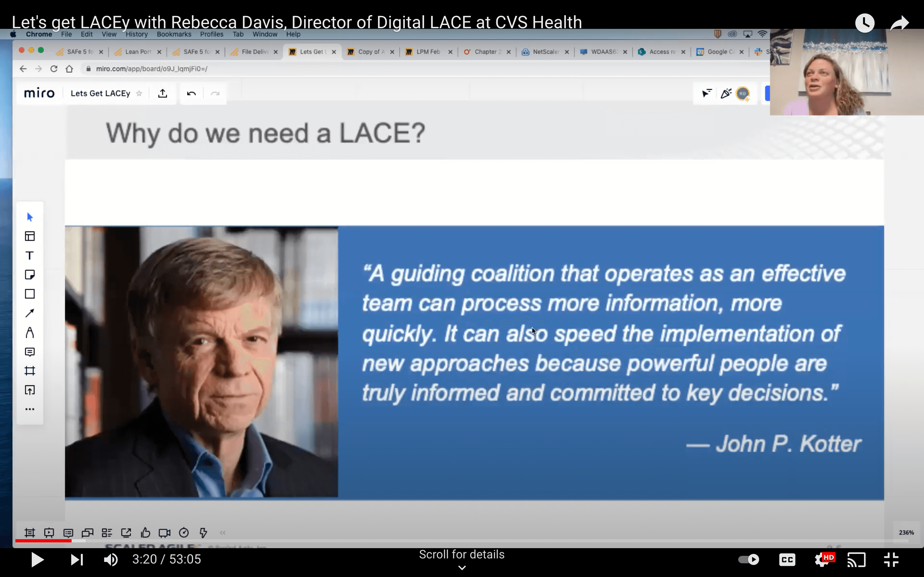Expand Scroll for details chevron
The width and height of the screenshot is (924, 577).
(462, 568)
